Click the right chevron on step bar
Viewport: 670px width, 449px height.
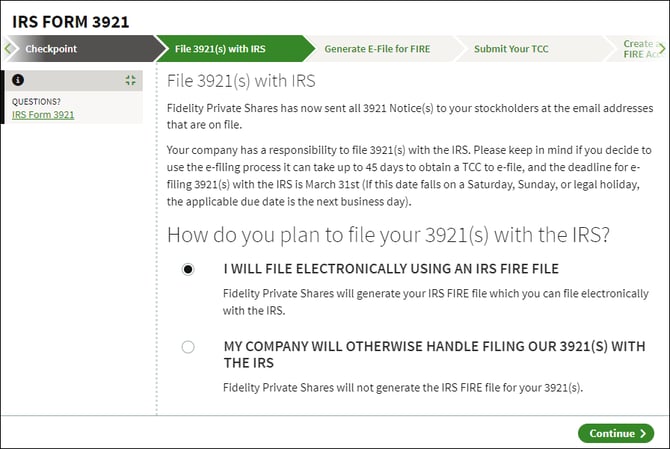coord(661,49)
